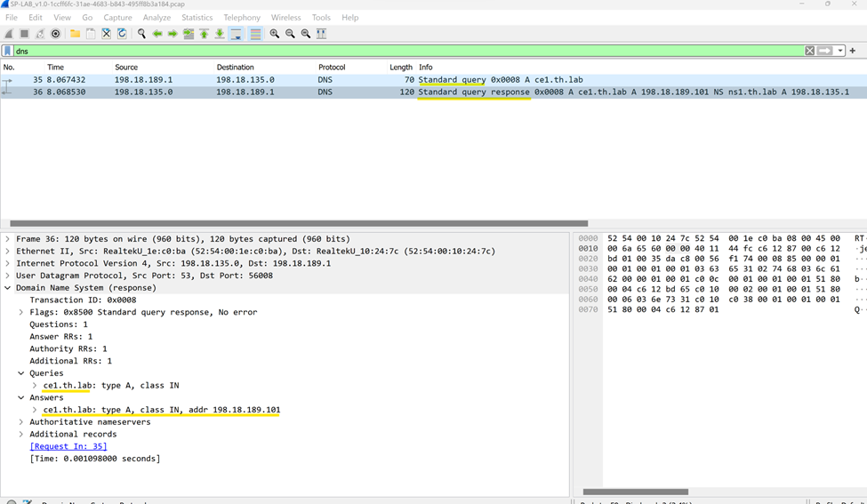Reload this capture file
Screen dimensions: 867x504
122,34
